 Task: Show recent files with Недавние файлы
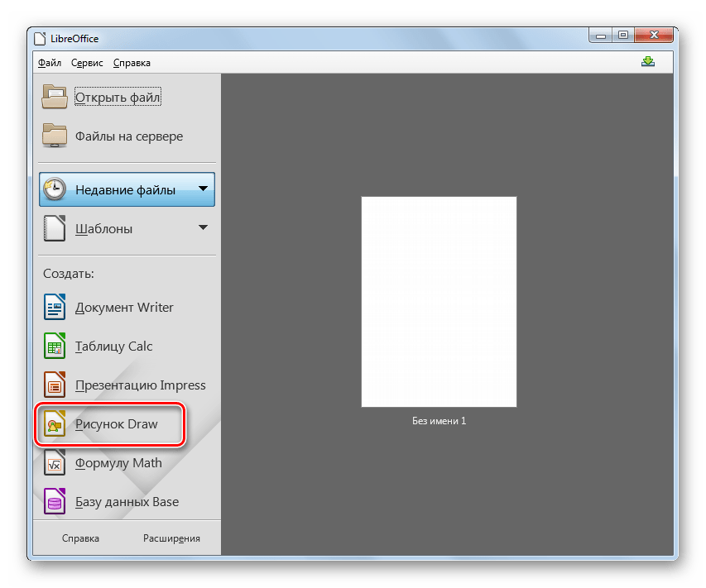click(127, 189)
